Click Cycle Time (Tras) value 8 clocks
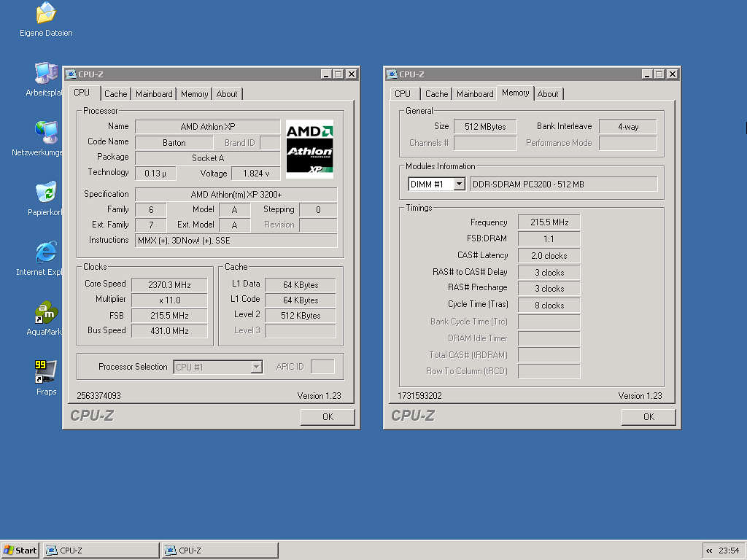Screen dimensions: 747x560 pos(549,306)
